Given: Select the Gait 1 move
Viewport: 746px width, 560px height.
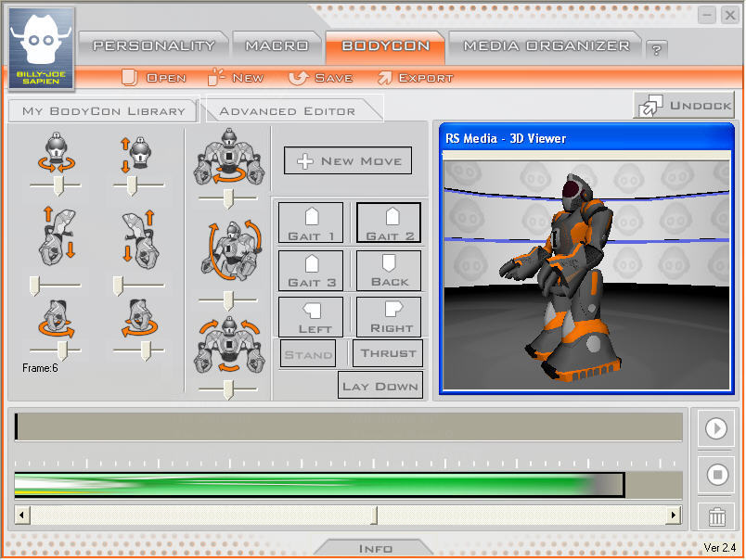Looking at the screenshot, I should click(x=311, y=223).
